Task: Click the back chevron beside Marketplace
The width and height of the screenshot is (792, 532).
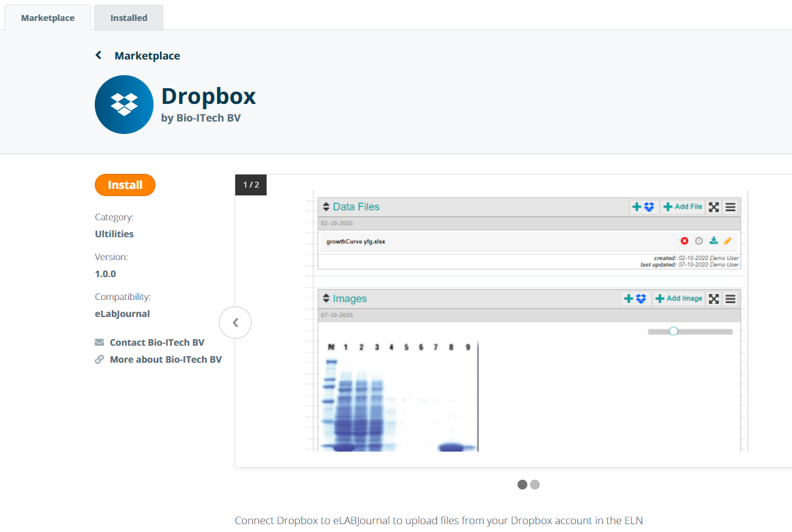Action: point(99,56)
